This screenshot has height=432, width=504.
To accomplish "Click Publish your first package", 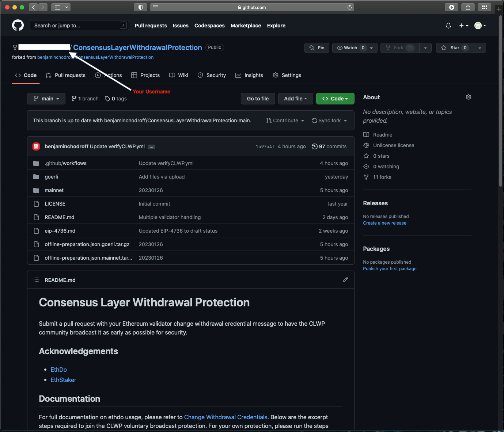I will pyautogui.click(x=390, y=269).
